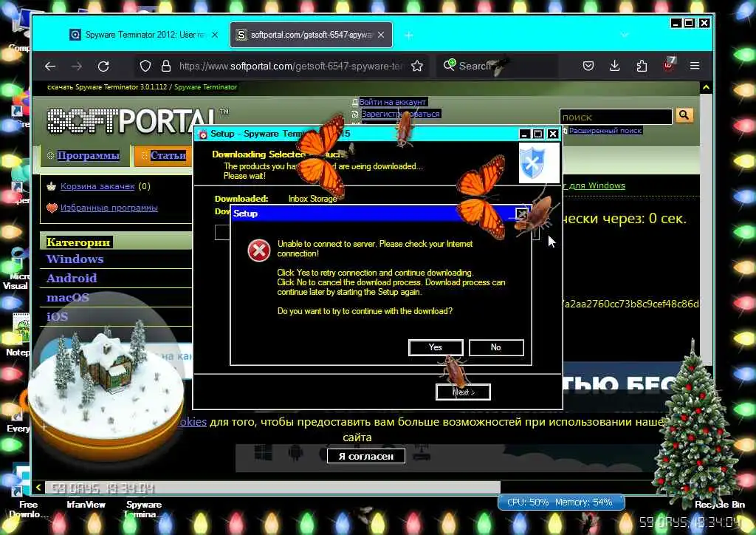Click the Setup window title icon
This screenshot has width=756, height=535.
coord(204,134)
